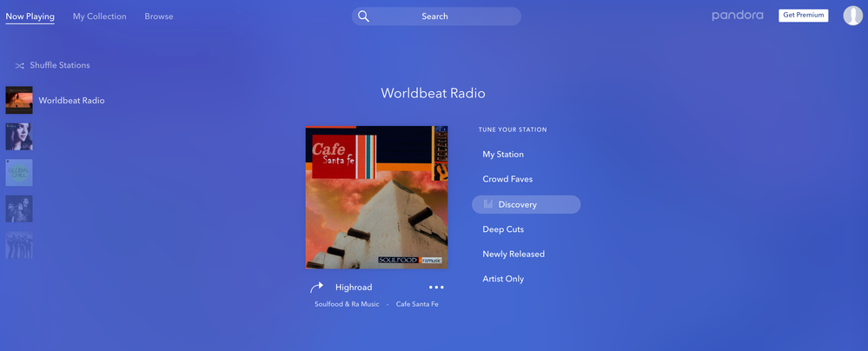Go to the My Collection tab

(99, 17)
